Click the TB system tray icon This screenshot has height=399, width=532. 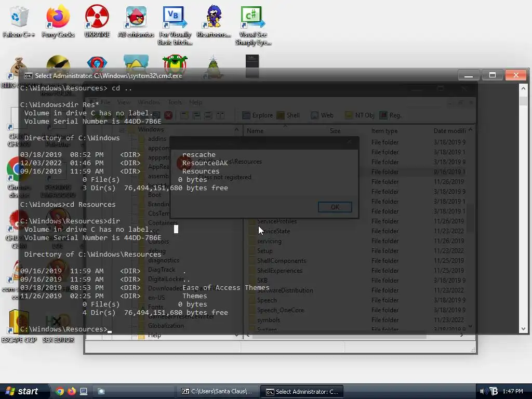point(494,391)
